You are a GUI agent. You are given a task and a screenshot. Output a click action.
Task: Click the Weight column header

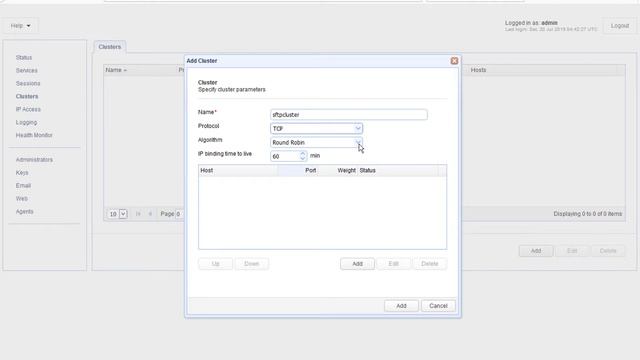338,171
